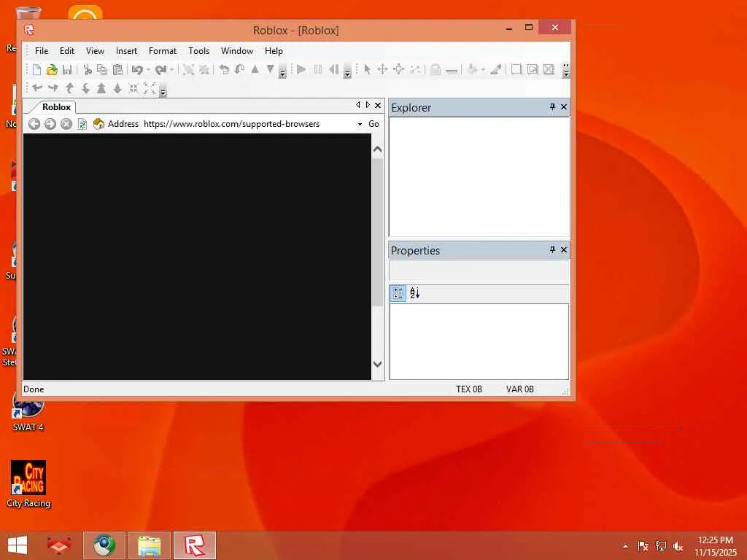Select the arrow pointer tool
Image resolution: width=747 pixels, height=560 pixels.
(368, 69)
